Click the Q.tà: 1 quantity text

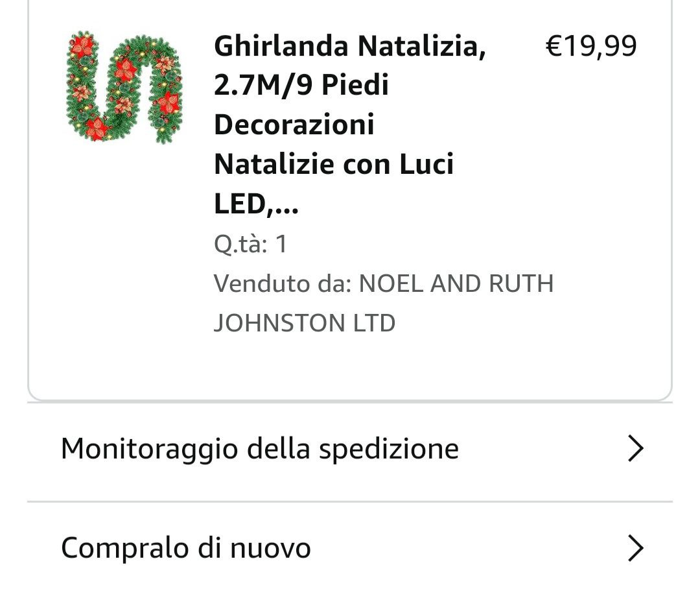click(x=250, y=245)
